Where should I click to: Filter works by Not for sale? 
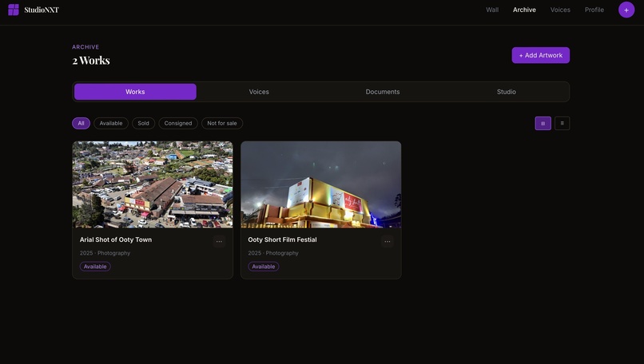point(222,123)
